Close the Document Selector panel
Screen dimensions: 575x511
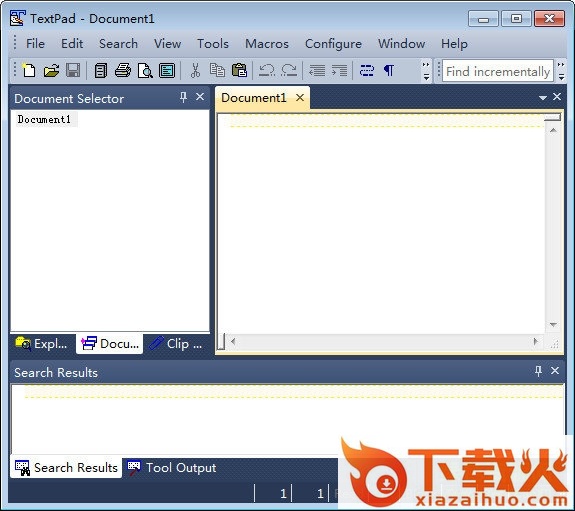click(200, 97)
